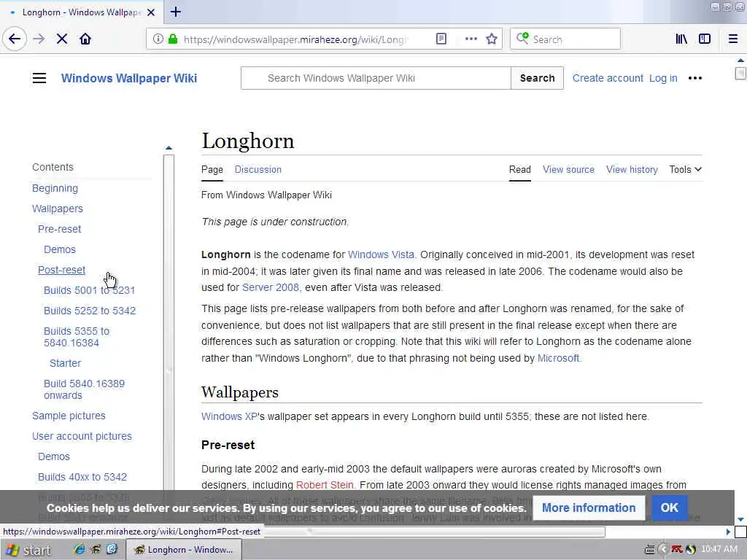The image size is (747, 560).
Task: Jump to Beginning in contents
Action: 55,188
